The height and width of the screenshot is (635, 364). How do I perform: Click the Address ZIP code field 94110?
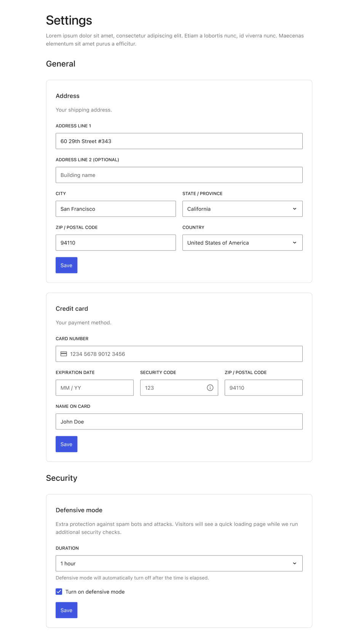click(x=116, y=243)
